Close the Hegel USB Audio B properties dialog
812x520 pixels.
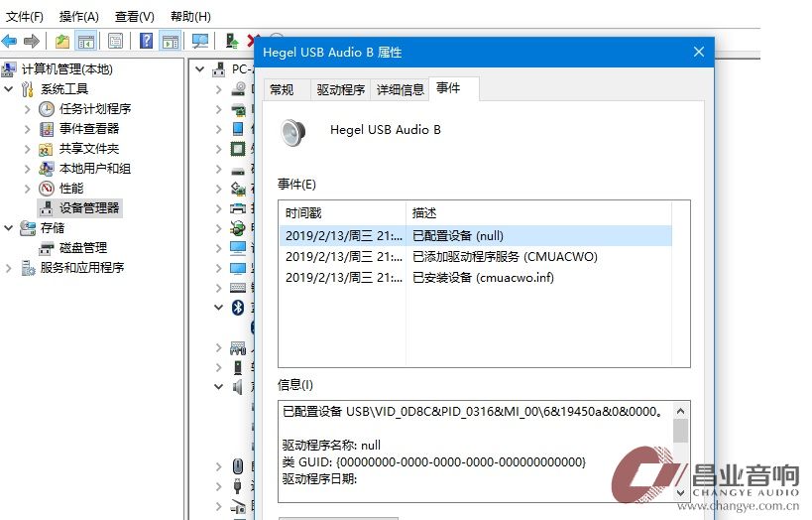click(x=699, y=52)
